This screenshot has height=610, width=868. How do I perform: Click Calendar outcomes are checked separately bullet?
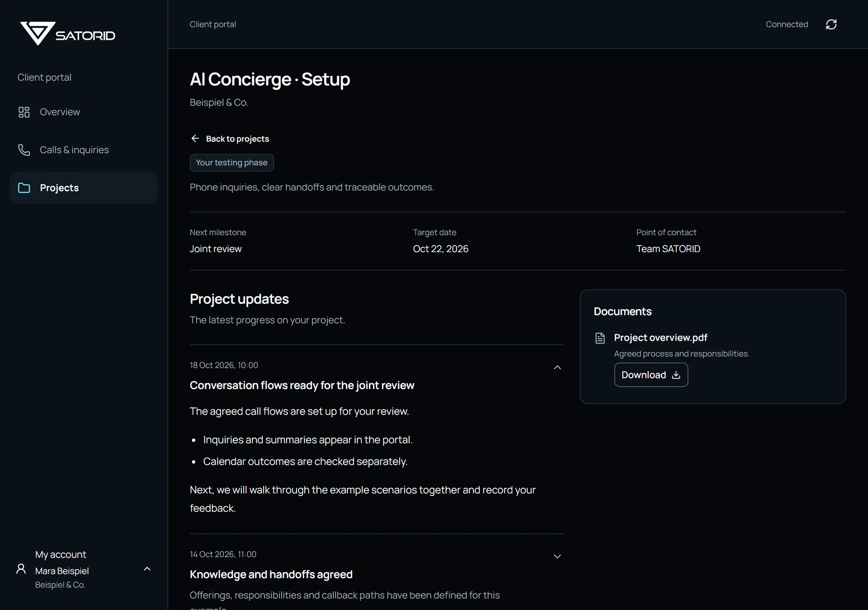click(305, 462)
